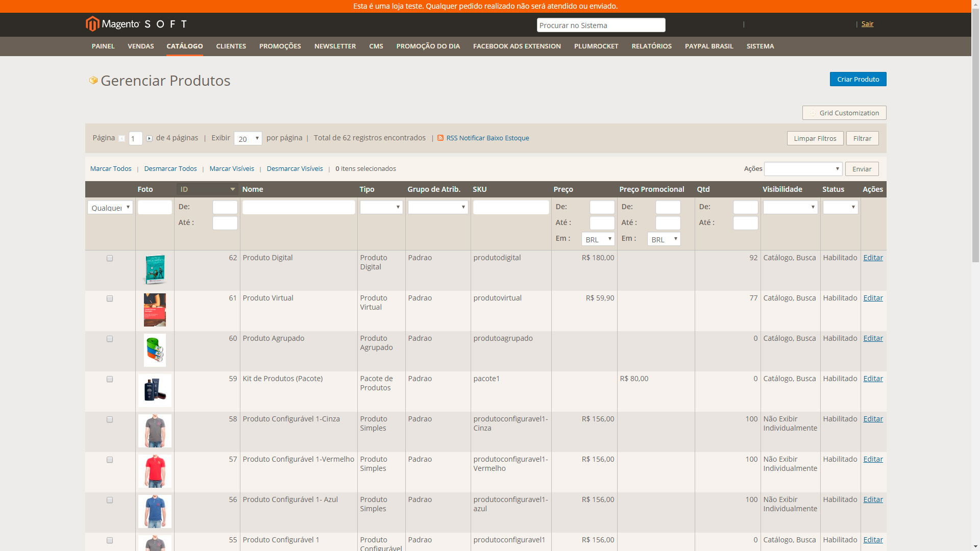Click the Procurar no Sistema search field
The height and width of the screenshot is (551, 980).
(x=601, y=25)
